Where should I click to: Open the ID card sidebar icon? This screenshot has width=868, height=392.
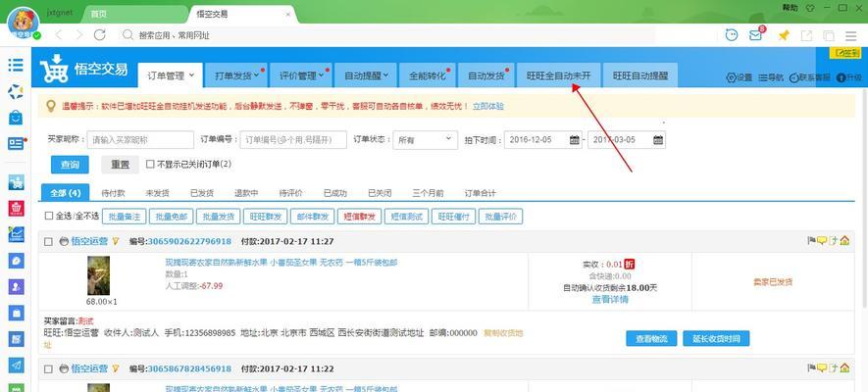pyautogui.click(x=16, y=143)
